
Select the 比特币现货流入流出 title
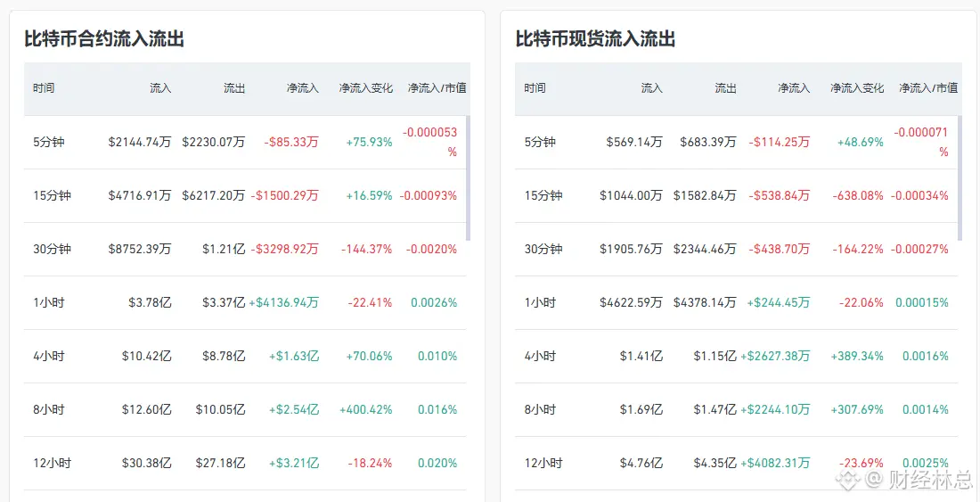595,39
